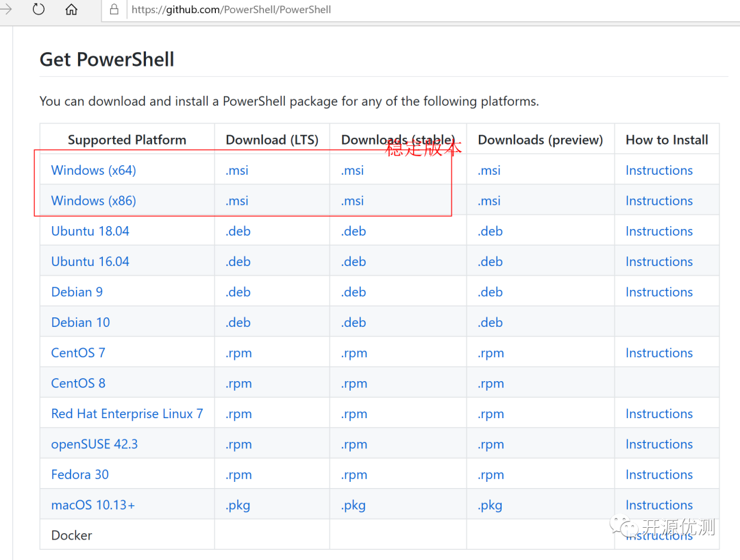
Task: Open Instructions for Red Hat Enterprise Linux 7
Action: coord(659,414)
